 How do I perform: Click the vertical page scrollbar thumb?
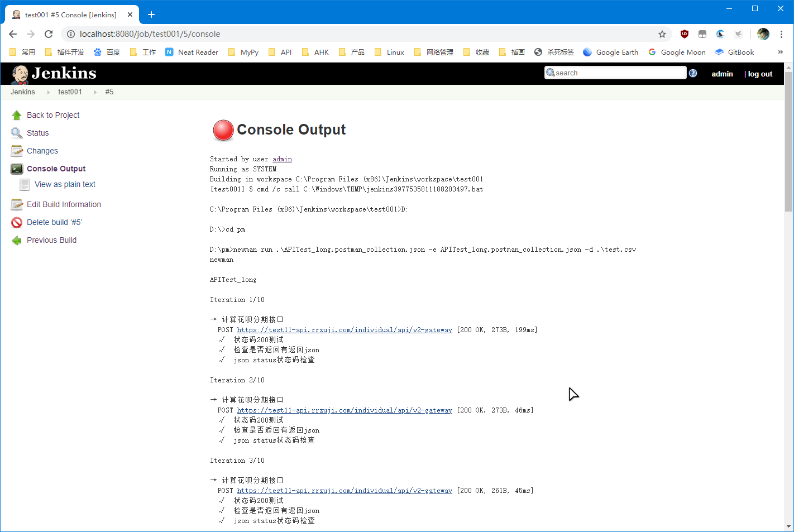click(788, 142)
